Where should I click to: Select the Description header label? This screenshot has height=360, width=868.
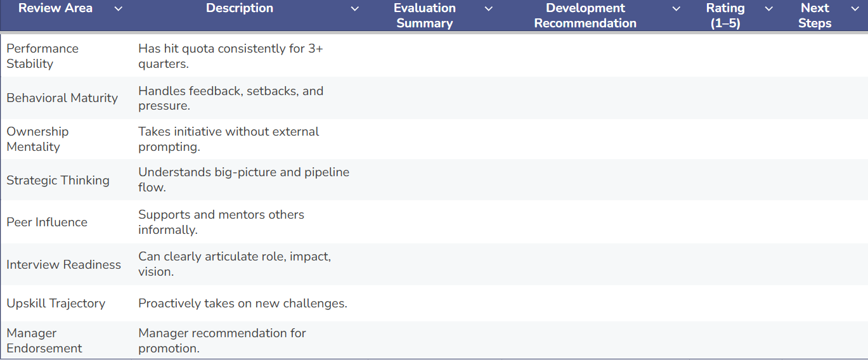240,8
